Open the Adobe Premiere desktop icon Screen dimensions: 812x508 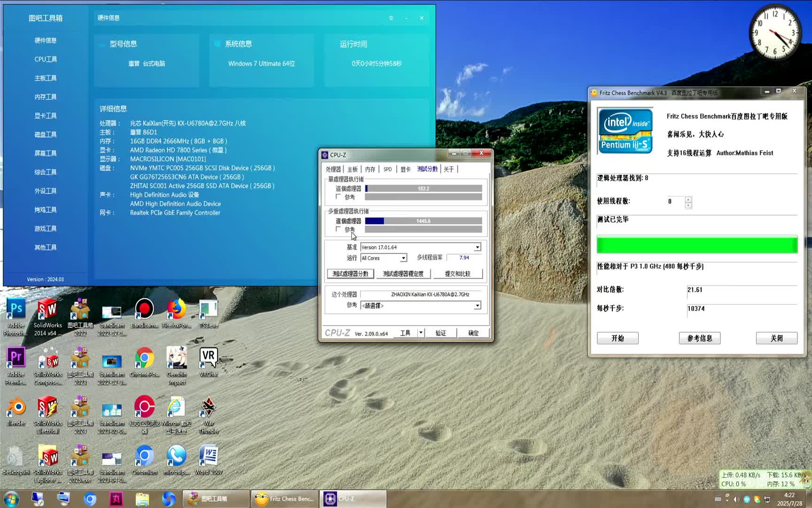pos(16,359)
